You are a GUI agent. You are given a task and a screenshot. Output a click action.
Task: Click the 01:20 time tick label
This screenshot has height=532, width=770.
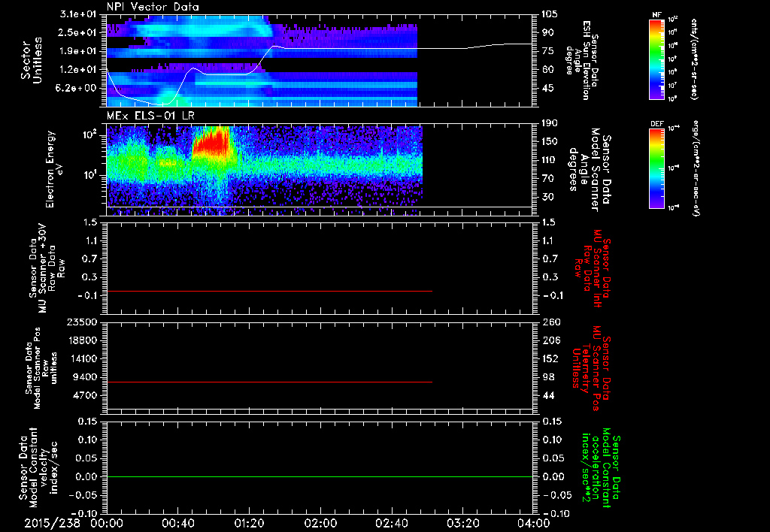[249, 523]
